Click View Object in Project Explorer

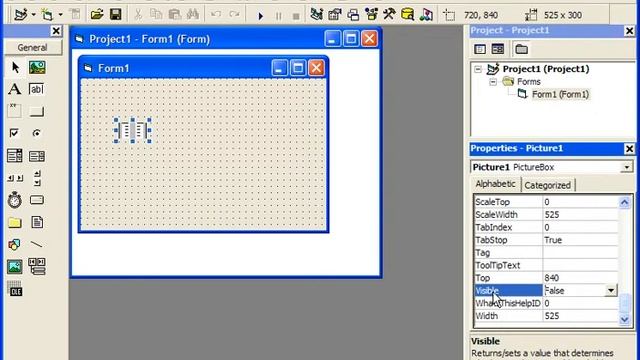pos(498,49)
